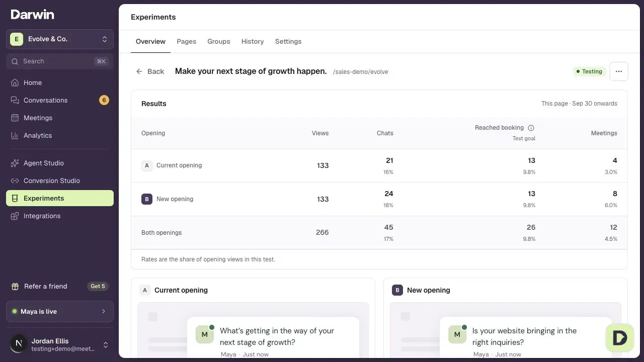This screenshot has height=362, width=644.
Task: Switch to the Pages tab
Action: pos(186,41)
